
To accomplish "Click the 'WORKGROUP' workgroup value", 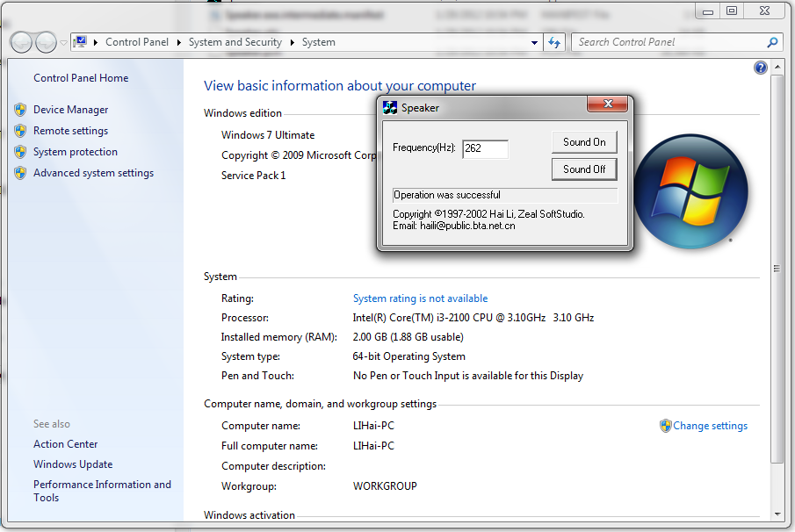I will click(385, 486).
